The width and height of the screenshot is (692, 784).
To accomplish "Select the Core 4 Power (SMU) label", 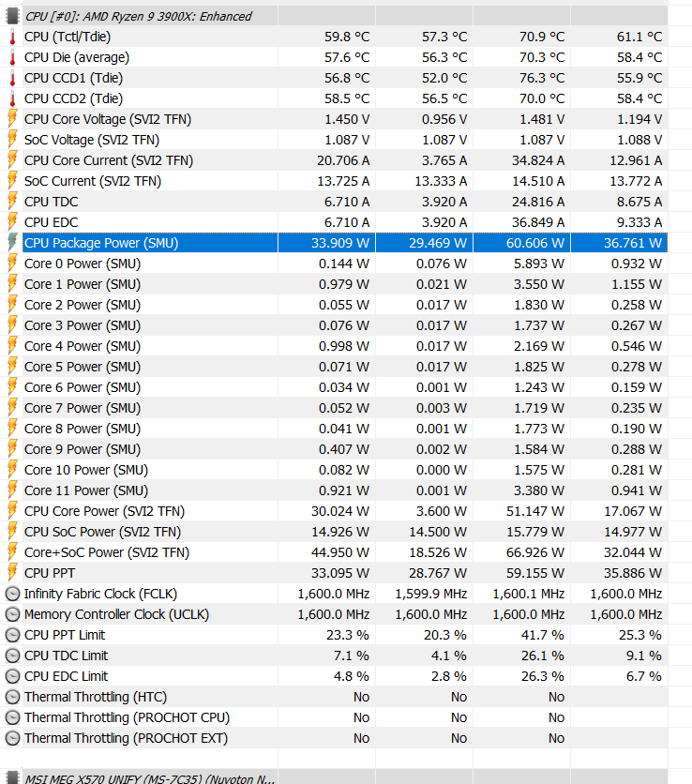I will (83, 346).
